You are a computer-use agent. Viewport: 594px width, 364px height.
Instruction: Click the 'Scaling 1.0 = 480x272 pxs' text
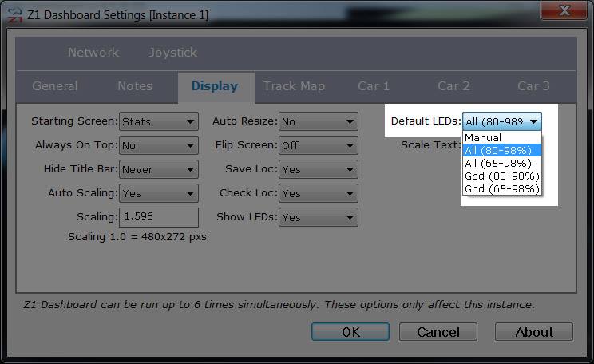137,237
